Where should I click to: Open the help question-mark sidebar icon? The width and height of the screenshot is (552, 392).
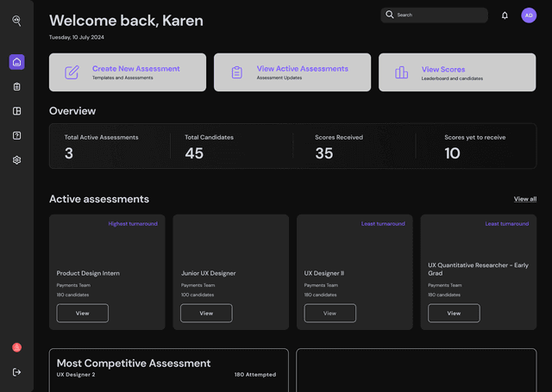(16, 135)
